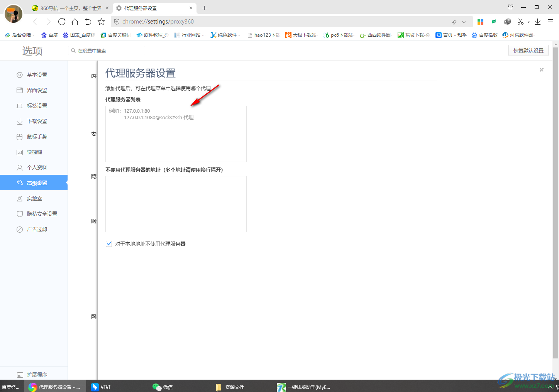The width and height of the screenshot is (559, 392).
Task: Click the address bar URL field
Action: [285, 22]
